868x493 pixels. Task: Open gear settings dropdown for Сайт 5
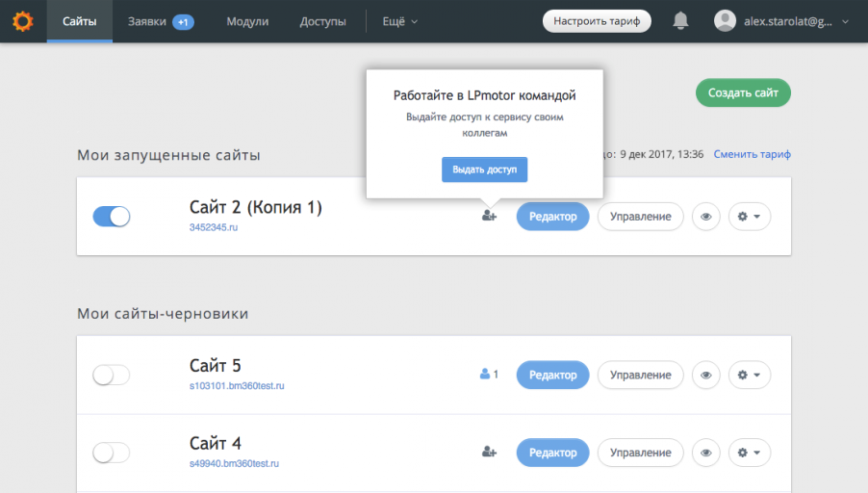(749, 375)
